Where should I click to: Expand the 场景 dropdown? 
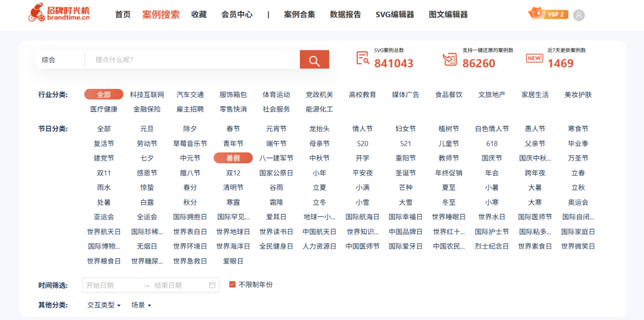[x=141, y=305]
